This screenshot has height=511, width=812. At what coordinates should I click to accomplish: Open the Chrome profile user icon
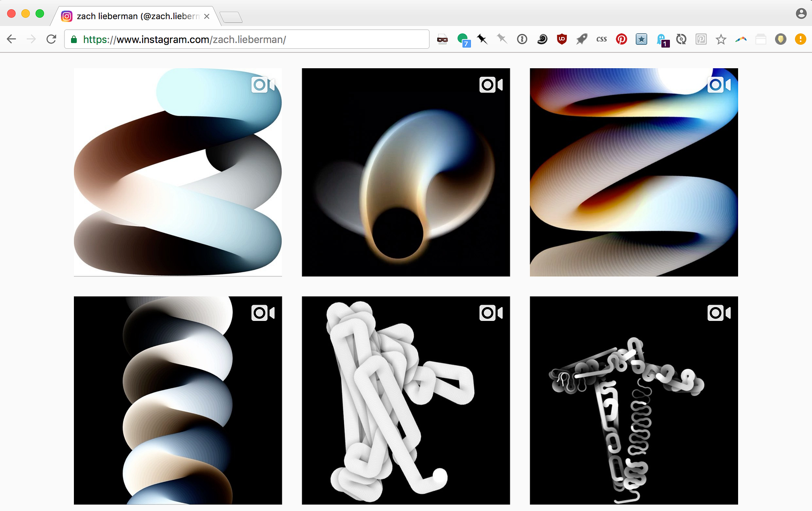[801, 14]
